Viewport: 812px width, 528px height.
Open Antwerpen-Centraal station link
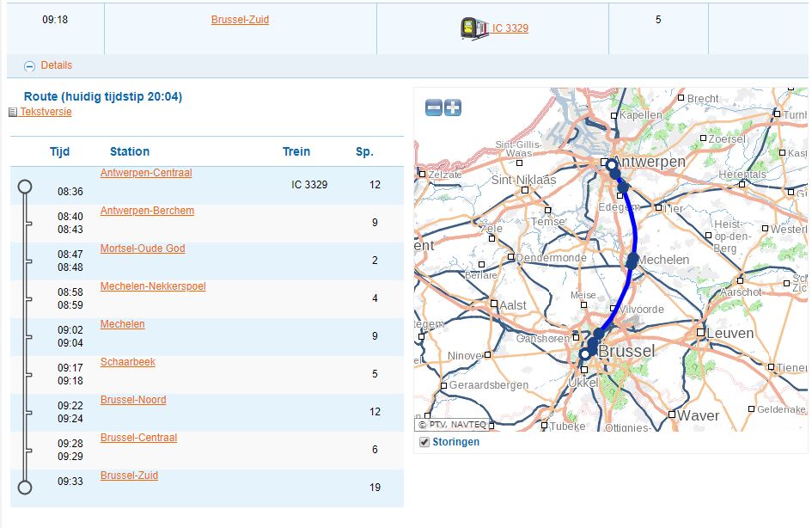[146, 173]
